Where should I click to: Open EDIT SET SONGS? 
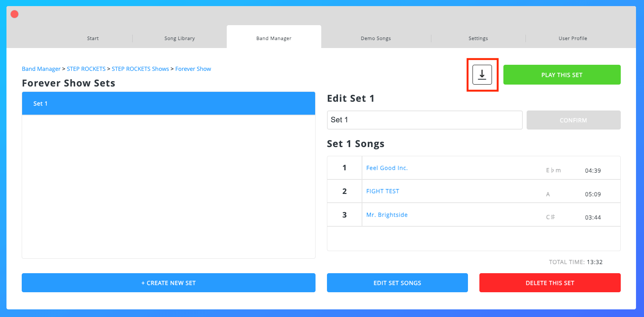(x=397, y=283)
